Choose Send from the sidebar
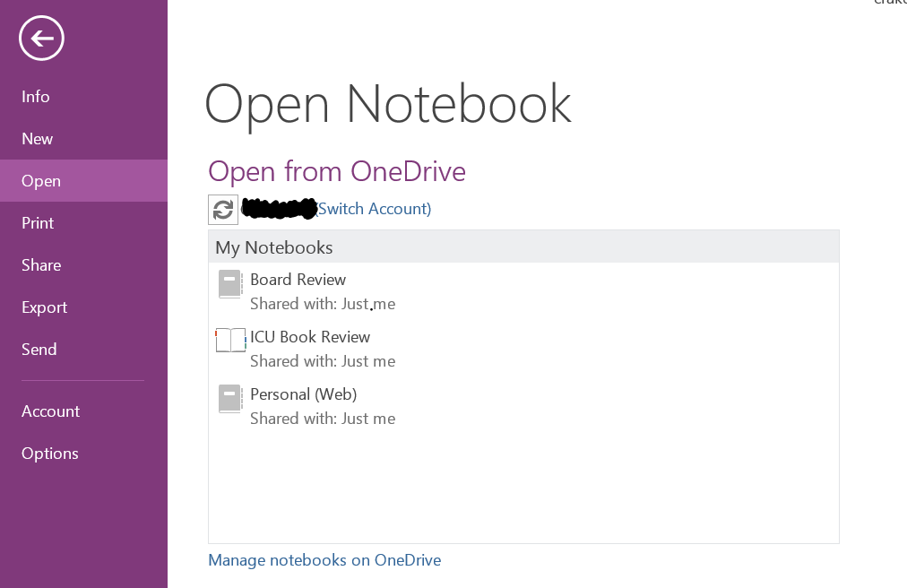Screen dimensions: 907x588 [84, 350]
